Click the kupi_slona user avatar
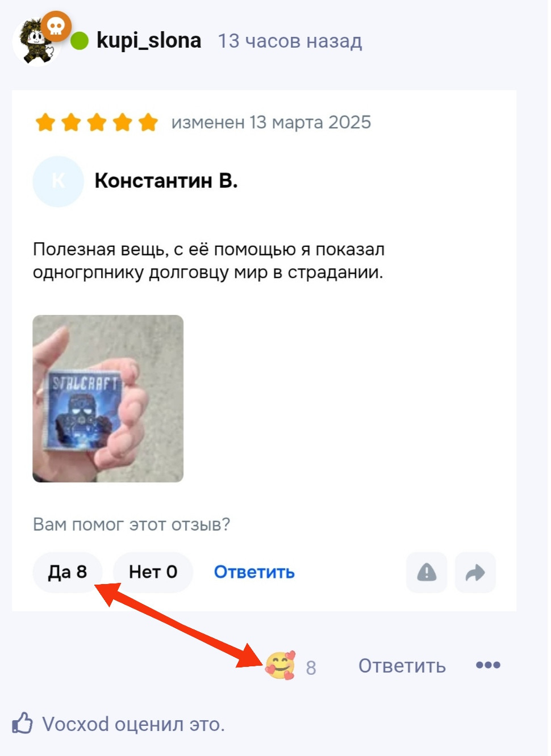This screenshot has width=551, height=756. click(37, 41)
